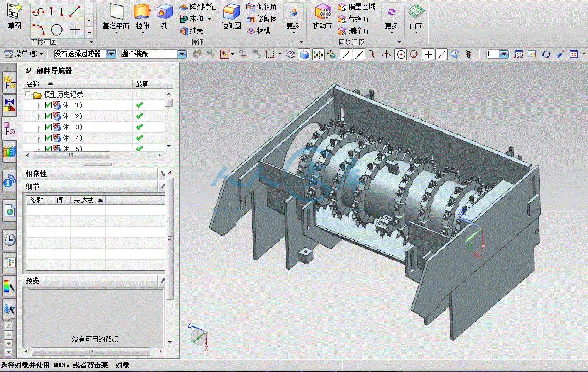Open the Reuse Library books icon

click(9, 152)
